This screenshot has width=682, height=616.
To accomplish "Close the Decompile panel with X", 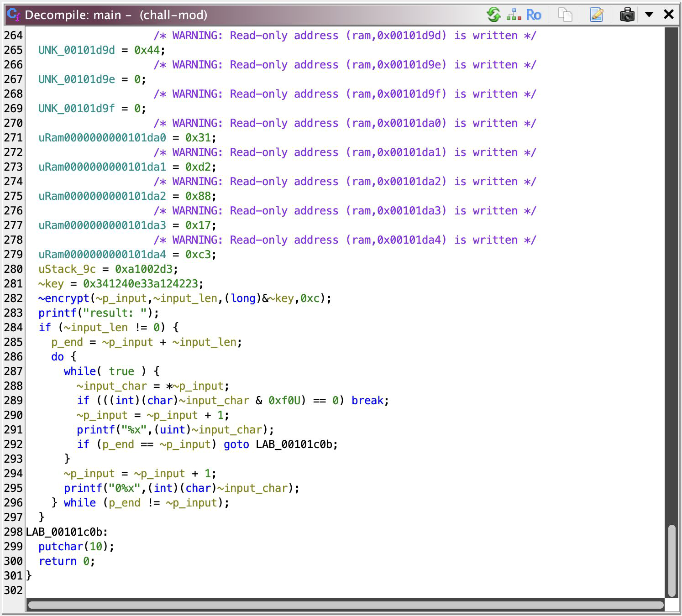I will [669, 15].
